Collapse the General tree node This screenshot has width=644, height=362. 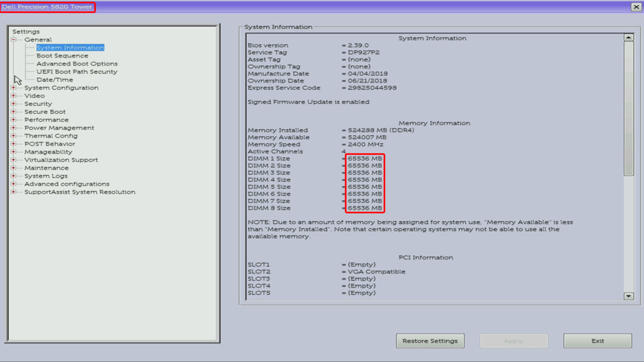point(13,40)
